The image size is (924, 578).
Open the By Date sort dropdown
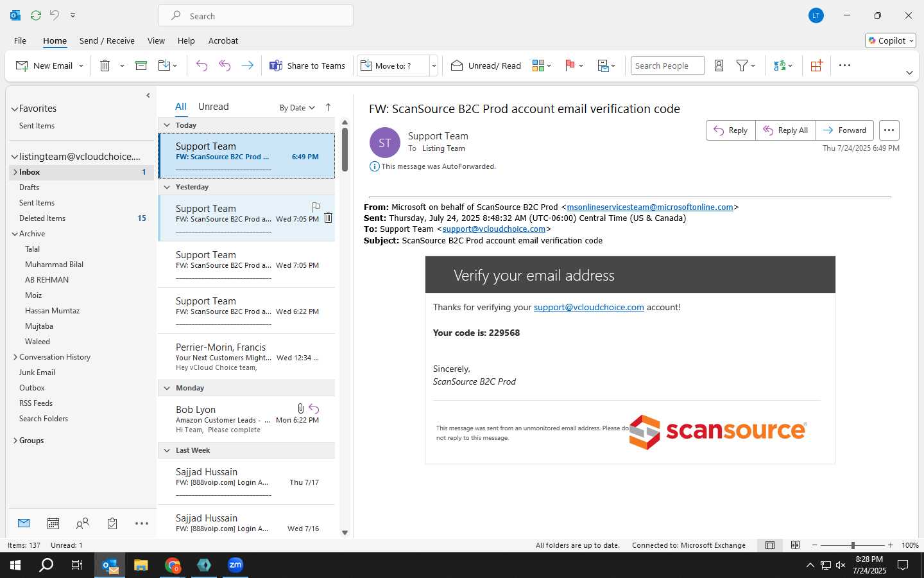point(297,108)
